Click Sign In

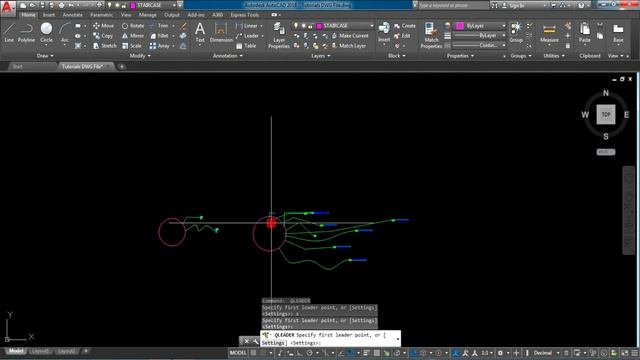point(513,5)
